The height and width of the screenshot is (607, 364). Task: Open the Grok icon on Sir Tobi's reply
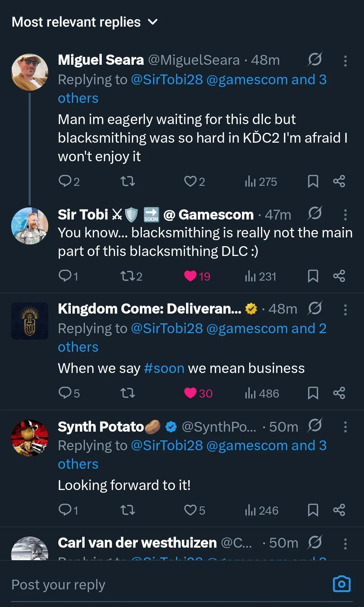coord(315,214)
